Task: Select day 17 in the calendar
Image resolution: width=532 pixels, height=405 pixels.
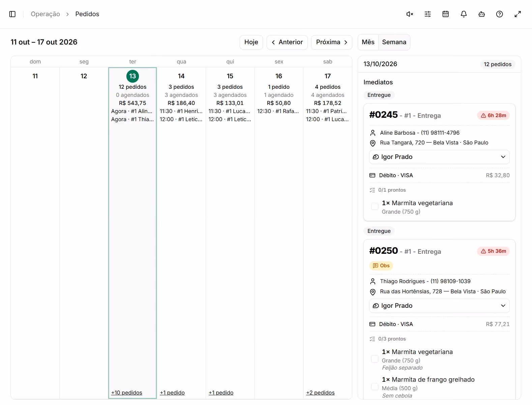Action: 328,76
